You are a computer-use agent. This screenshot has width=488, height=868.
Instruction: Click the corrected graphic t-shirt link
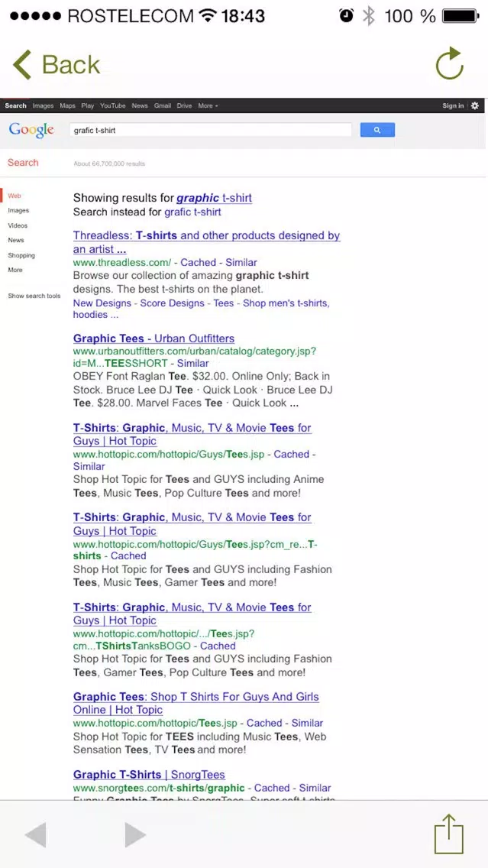[x=214, y=198]
